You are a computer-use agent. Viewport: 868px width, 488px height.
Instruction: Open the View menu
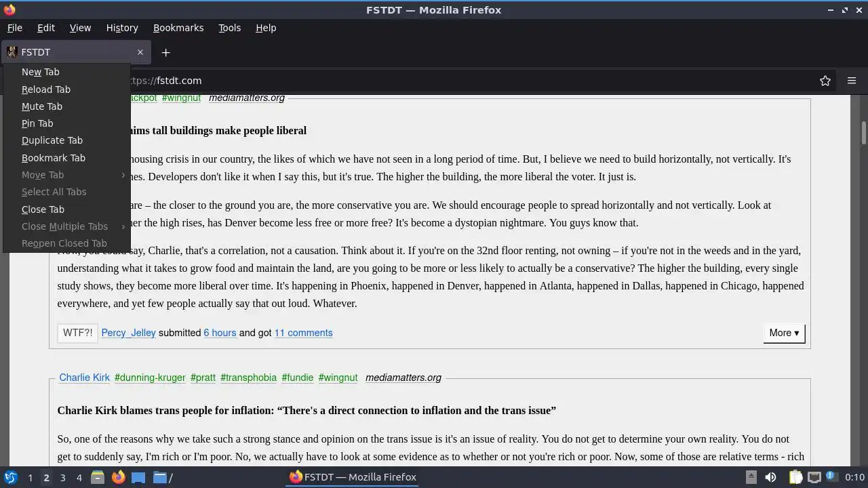[80, 28]
